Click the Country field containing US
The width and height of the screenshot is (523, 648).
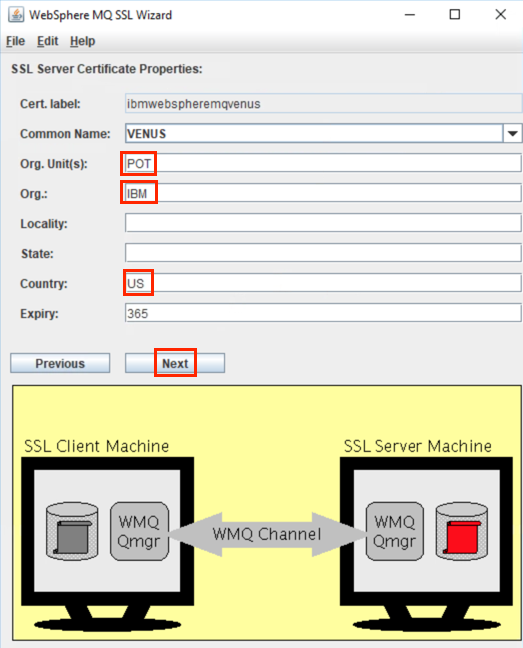[323, 283]
